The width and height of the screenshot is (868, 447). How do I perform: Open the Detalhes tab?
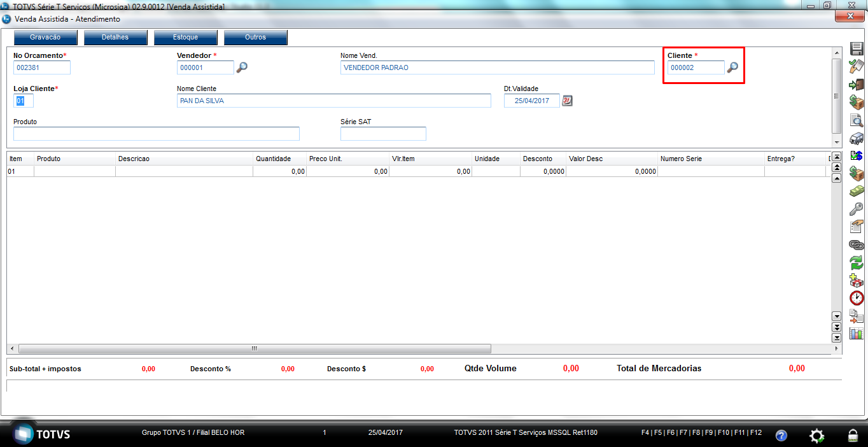115,38
